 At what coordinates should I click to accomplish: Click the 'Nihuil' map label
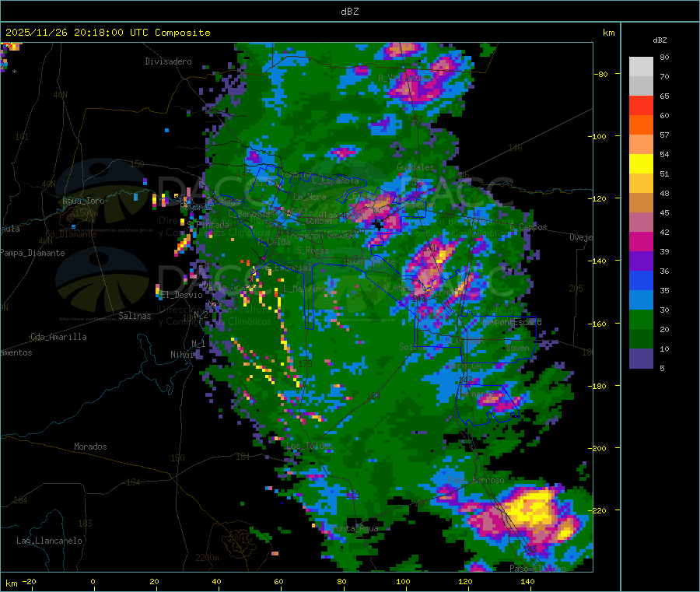coord(184,355)
